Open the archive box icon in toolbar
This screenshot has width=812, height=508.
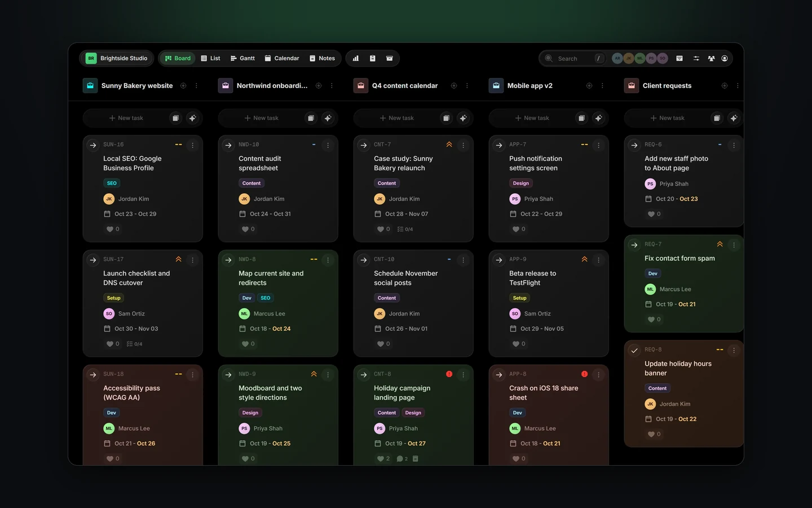click(390, 58)
